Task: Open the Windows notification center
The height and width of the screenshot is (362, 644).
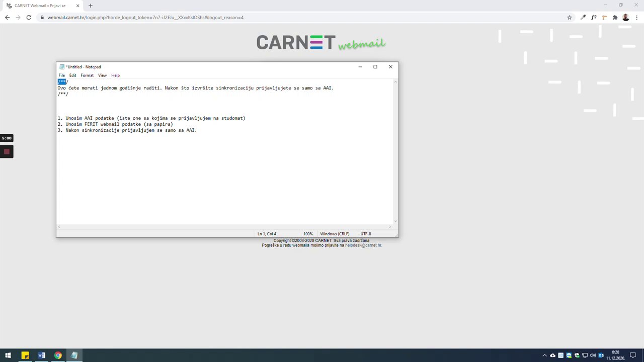Action: [x=633, y=355]
